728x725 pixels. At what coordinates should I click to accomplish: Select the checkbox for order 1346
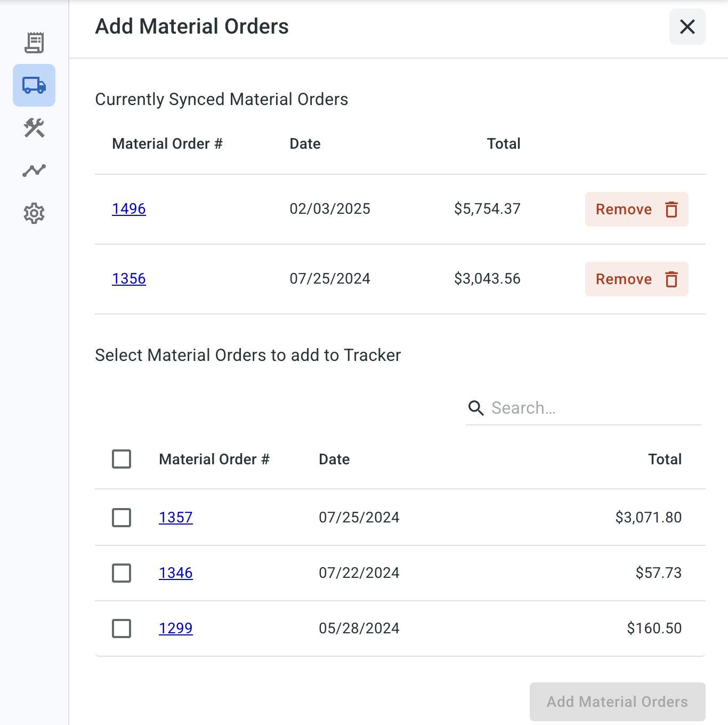122,573
